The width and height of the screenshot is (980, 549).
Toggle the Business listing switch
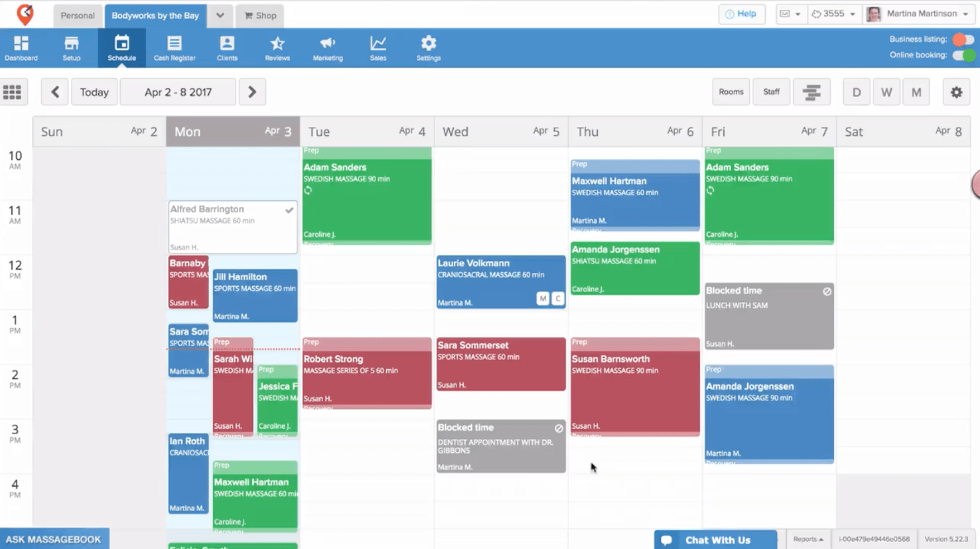(963, 39)
